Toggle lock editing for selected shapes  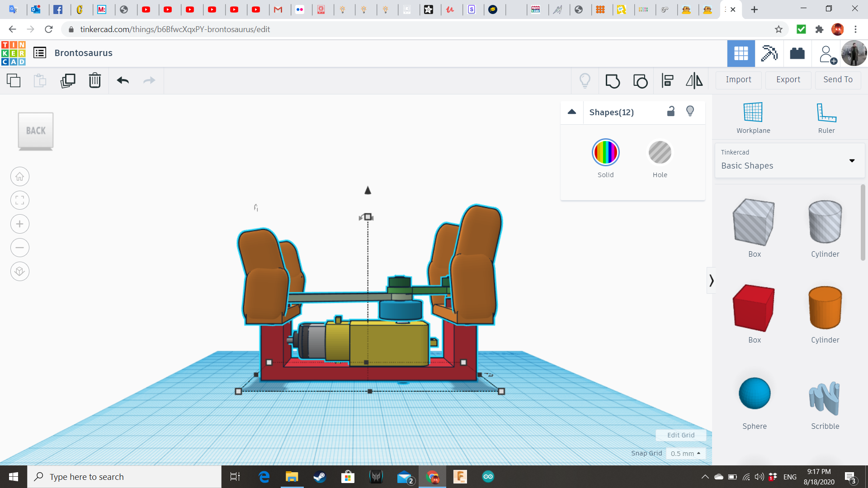tap(671, 111)
